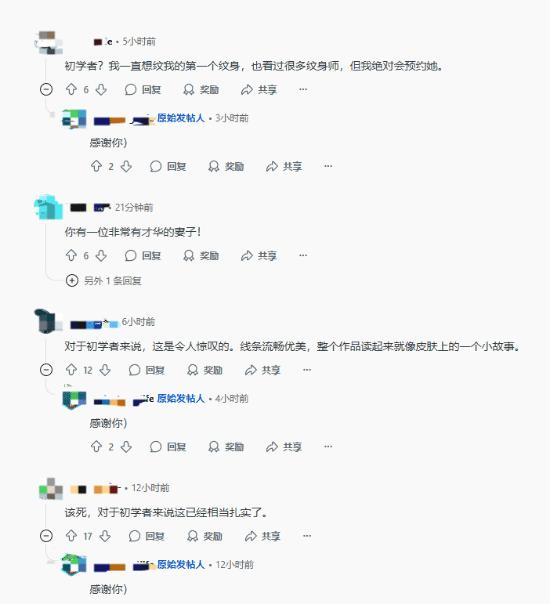Open avatar of the 21分钟前 commenter
550x604 pixels.
[x=49, y=207]
